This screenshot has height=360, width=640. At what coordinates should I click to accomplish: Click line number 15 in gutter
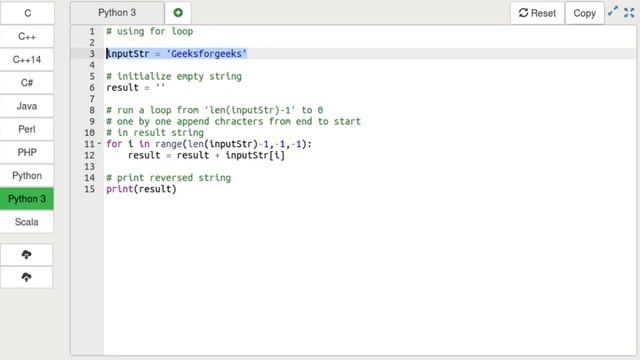(x=89, y=189)
